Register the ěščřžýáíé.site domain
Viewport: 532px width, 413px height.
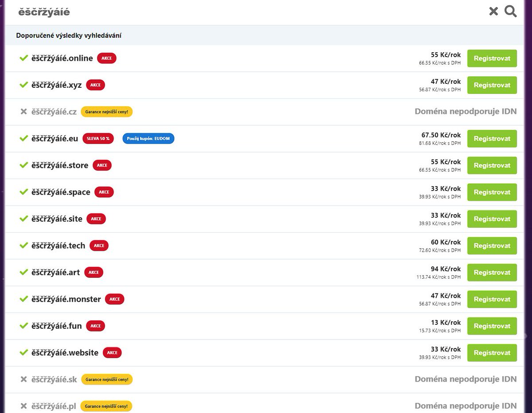click(x=492, y=219)
